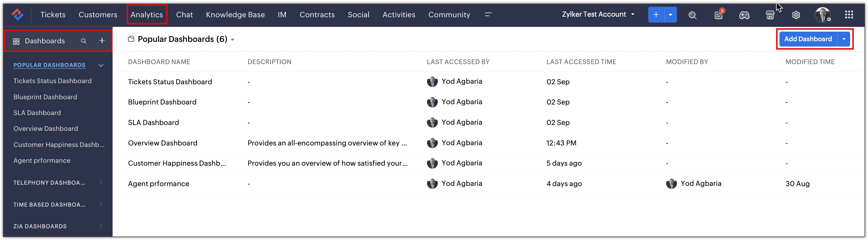Open the gamescope controller icon
Viewport: 868px width, 240px height.
pyautogui.click(x=744, y=15)
